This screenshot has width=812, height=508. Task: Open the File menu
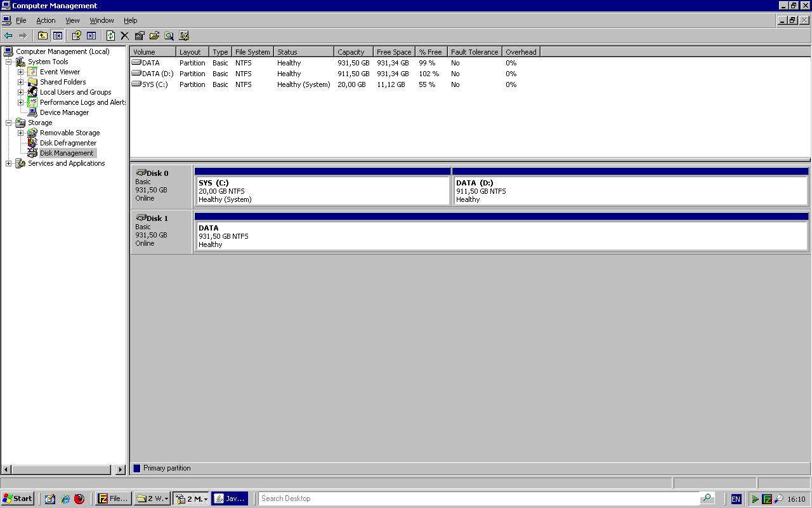(x=21, y=20)
